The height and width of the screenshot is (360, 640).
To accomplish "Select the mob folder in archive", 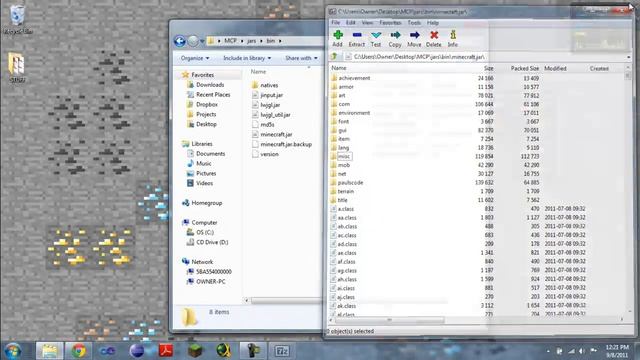I will 344,165.
